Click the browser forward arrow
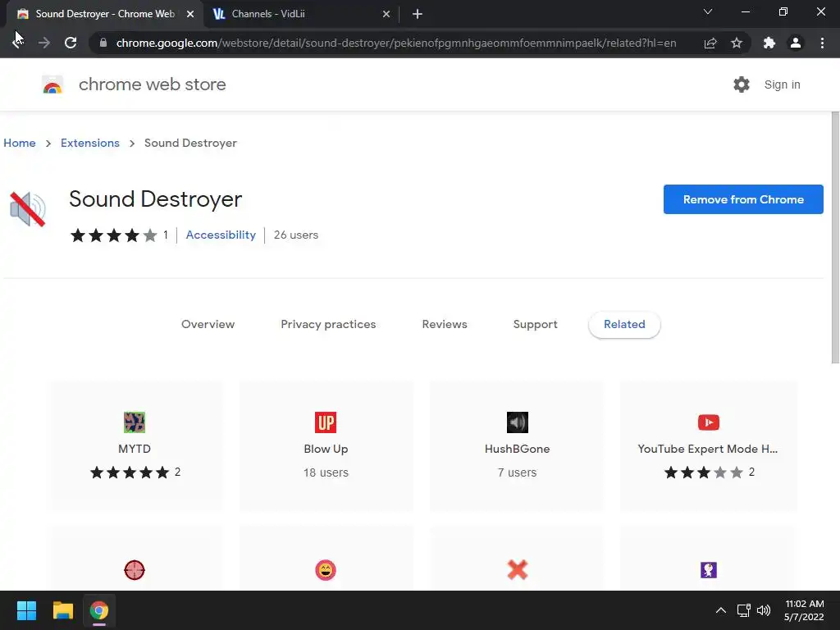The height and width of the screenshot is (630, 840). click(44, 43)
